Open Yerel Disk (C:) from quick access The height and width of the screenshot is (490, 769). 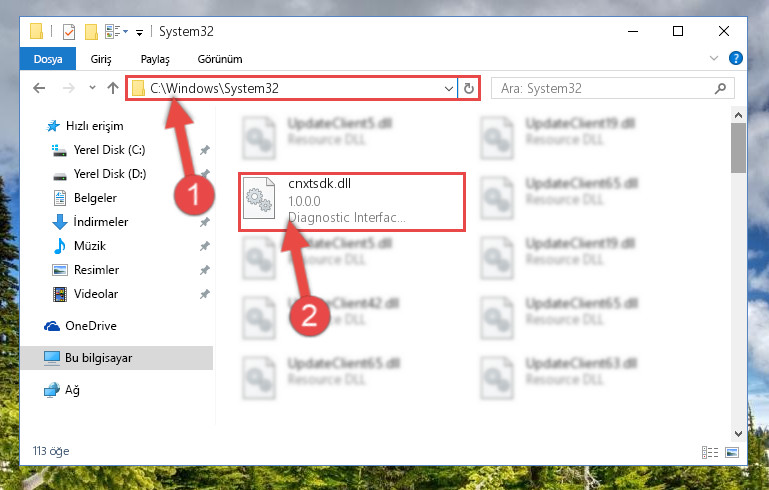[109, 150]
